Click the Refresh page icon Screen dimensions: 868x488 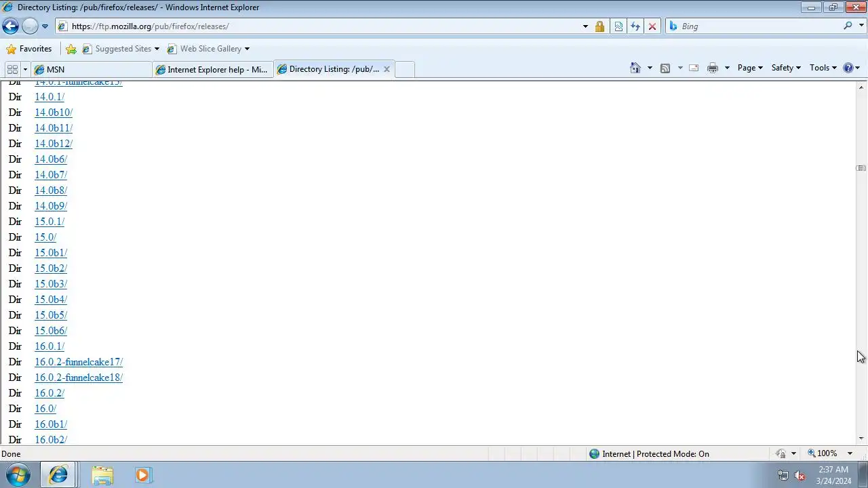(x=635, y=26)
